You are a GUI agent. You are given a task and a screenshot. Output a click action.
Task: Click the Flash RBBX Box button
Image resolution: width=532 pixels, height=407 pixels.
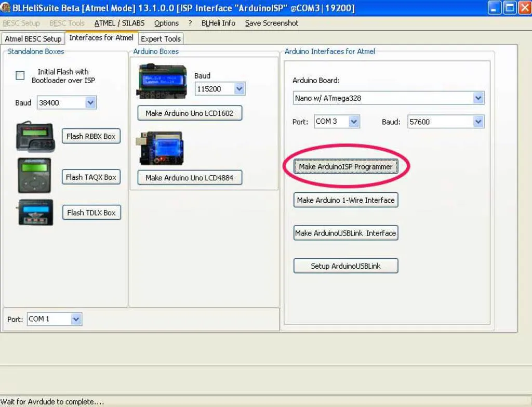91,136
